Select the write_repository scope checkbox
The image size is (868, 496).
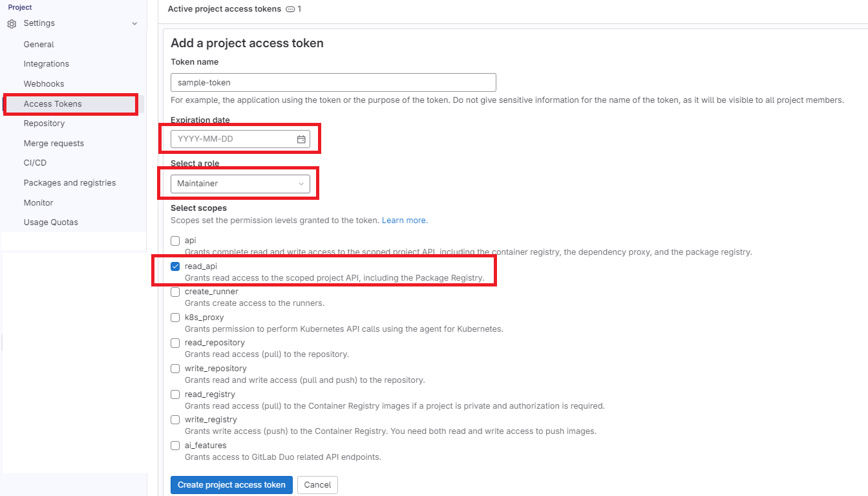click(x=175, y=369)
